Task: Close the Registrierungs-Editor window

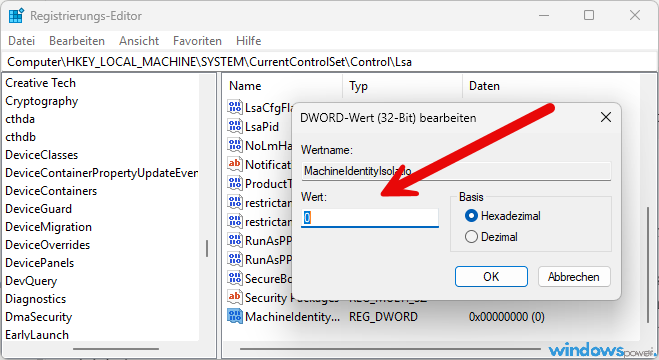Action: coord(635,16)
